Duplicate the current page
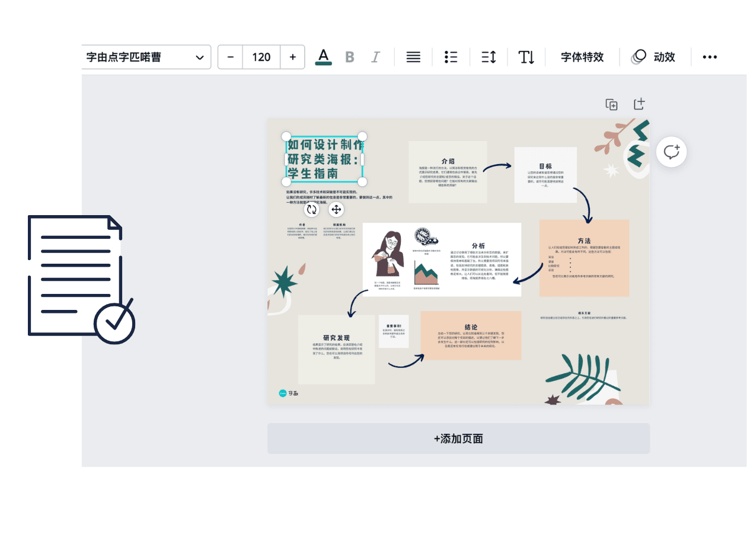 pyautogui.click(x=611, y=104)
